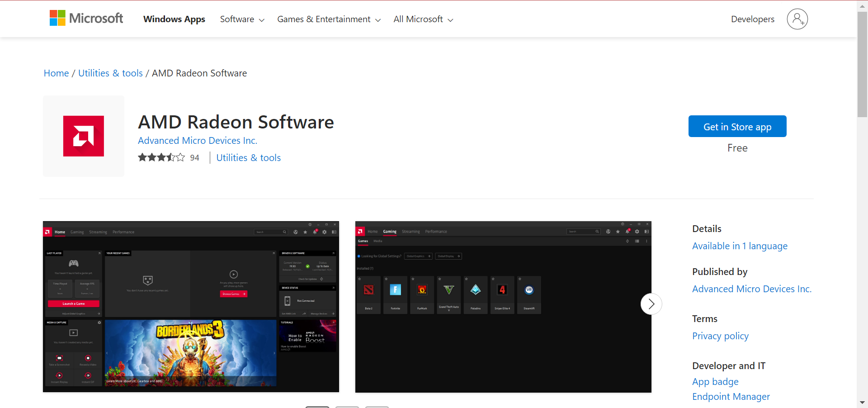Viewport: 868px width, 408px height.
Task: Open the Endpoint Manager link
Action: click(x=731, y=397)
